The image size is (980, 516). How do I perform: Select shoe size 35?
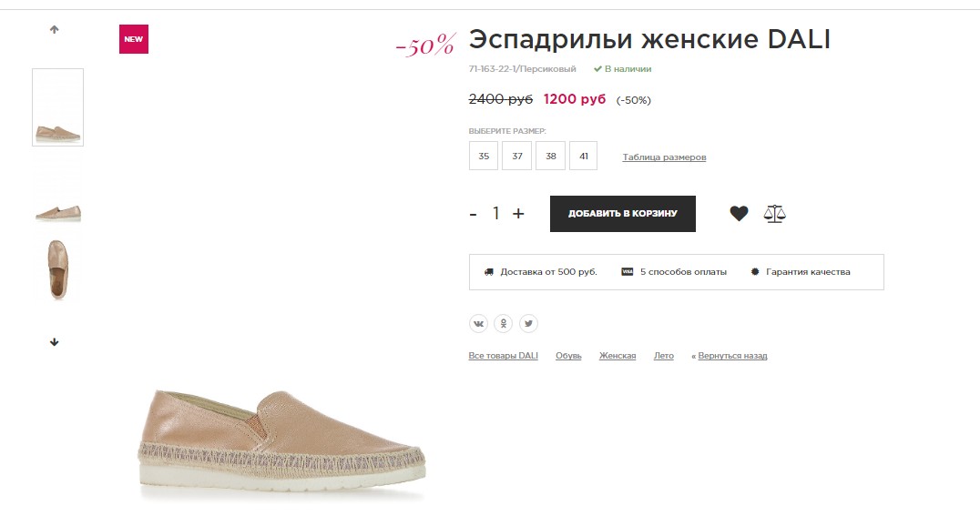point(484,157)
